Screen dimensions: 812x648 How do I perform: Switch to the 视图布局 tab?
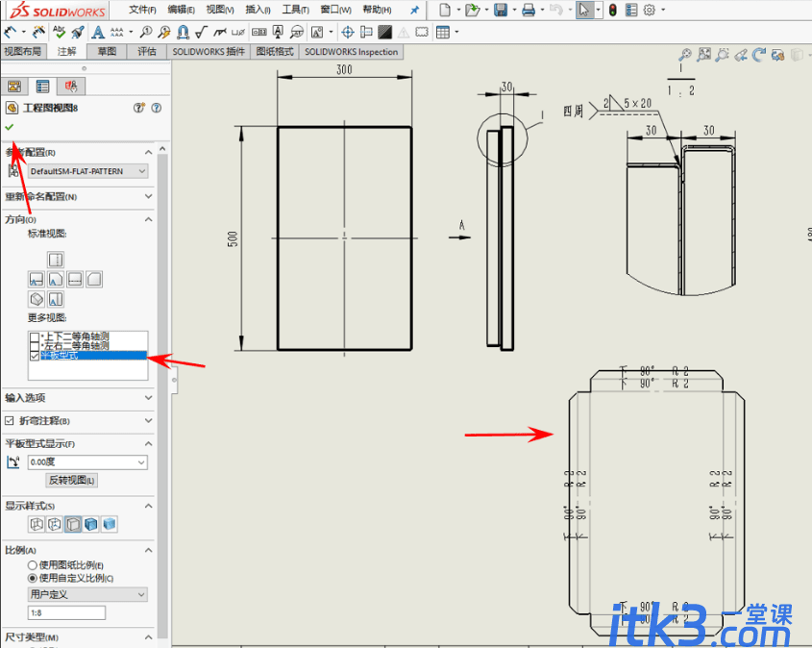point(23,52)
